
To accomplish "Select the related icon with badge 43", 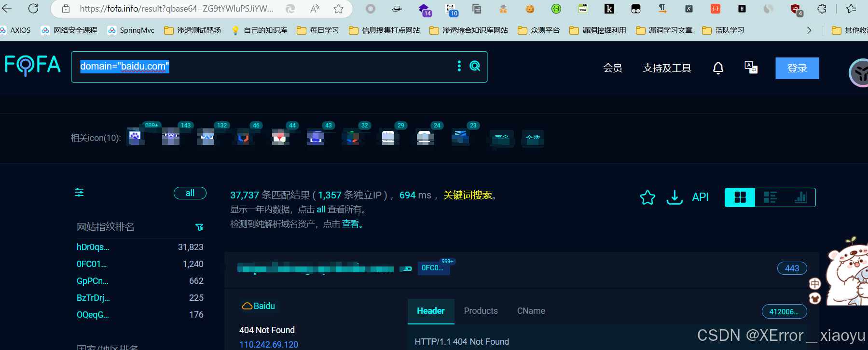I will tap(316, 138).
